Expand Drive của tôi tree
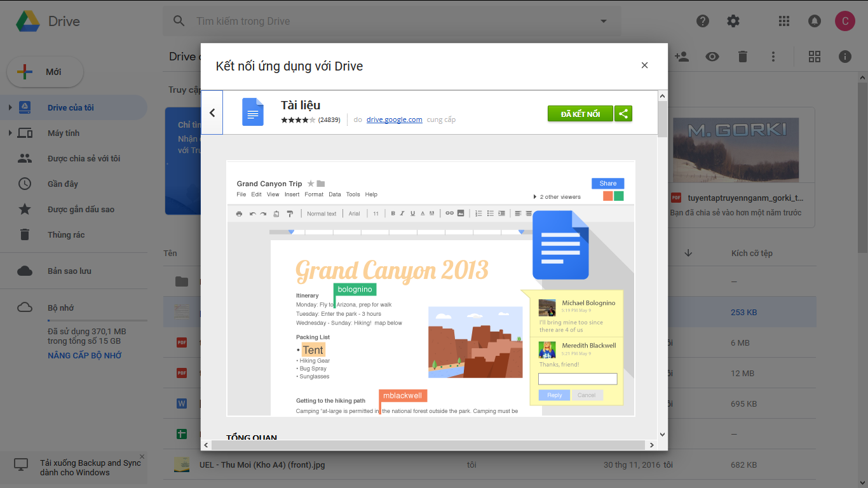 tap(10, 107)
